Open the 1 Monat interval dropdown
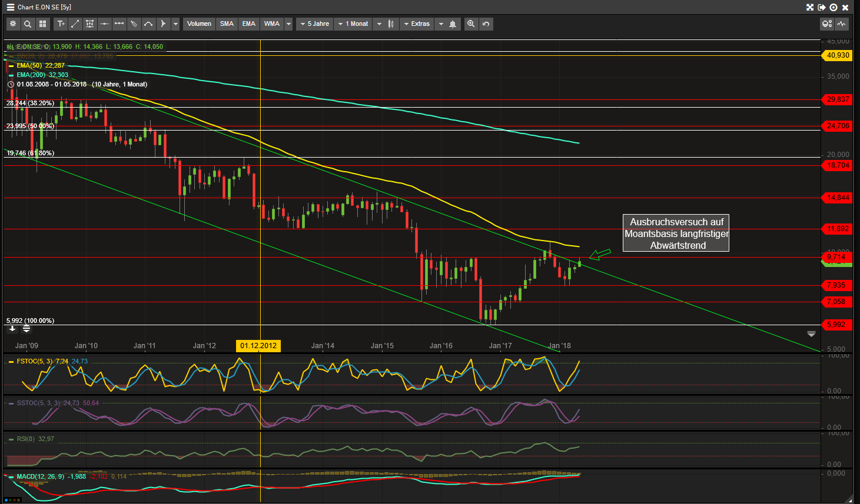Screen dimensions: 860x504 [353, 24]
